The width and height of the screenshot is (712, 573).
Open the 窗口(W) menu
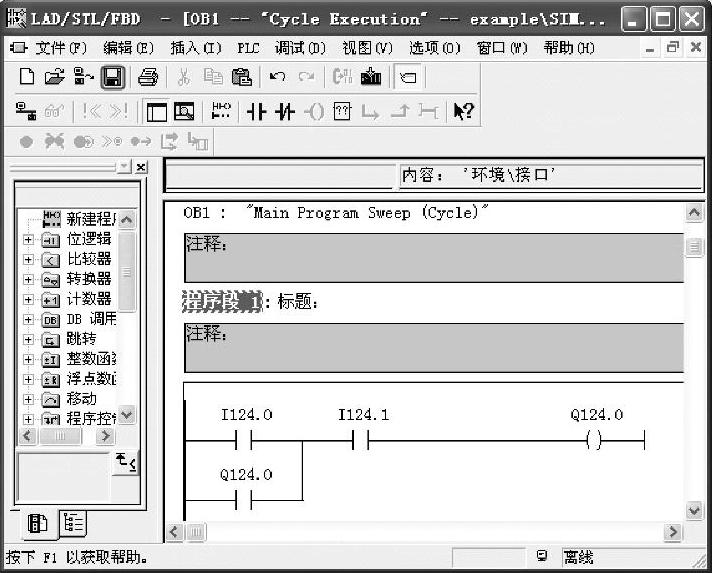(502, 48)
